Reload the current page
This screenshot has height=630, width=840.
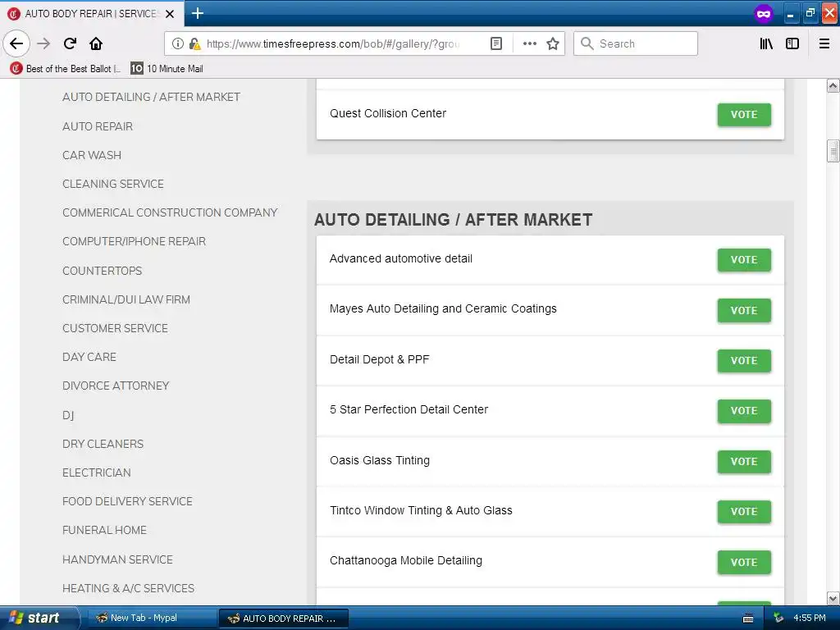pyautogui.click(x=70, y=43)
